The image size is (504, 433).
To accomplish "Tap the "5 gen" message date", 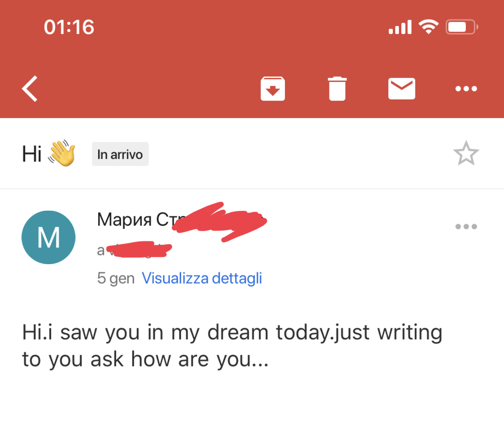I will click(116, 278).
